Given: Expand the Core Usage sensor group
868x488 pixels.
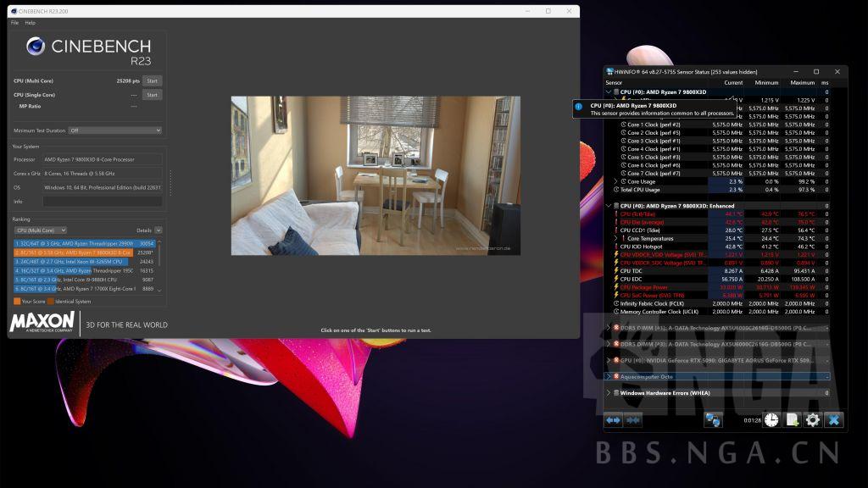Looking at the screenshot, I should coord(616,181).
